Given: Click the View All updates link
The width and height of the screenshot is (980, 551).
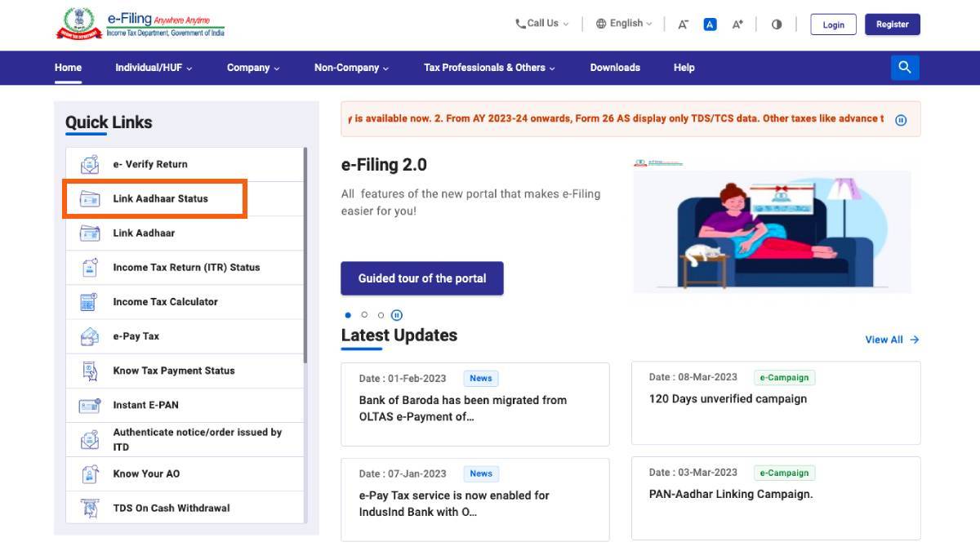Looking at the screenshot, I should coord(892,340).
